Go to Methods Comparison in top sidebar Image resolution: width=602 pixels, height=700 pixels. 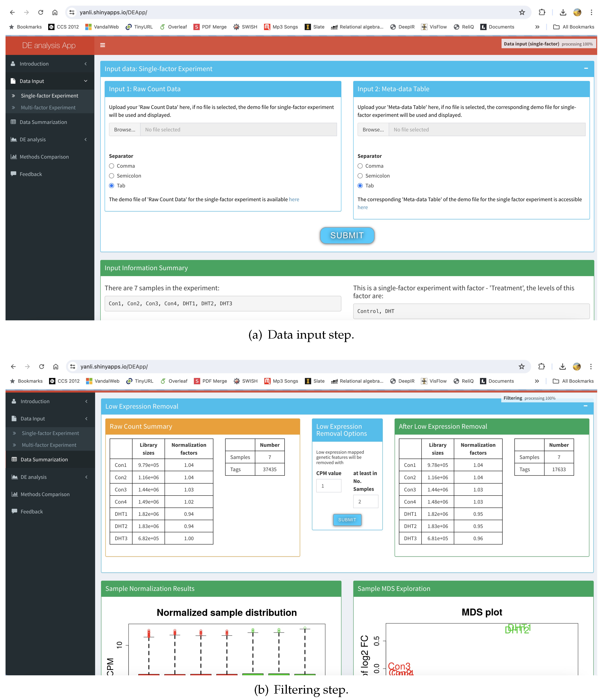point(44,157)
